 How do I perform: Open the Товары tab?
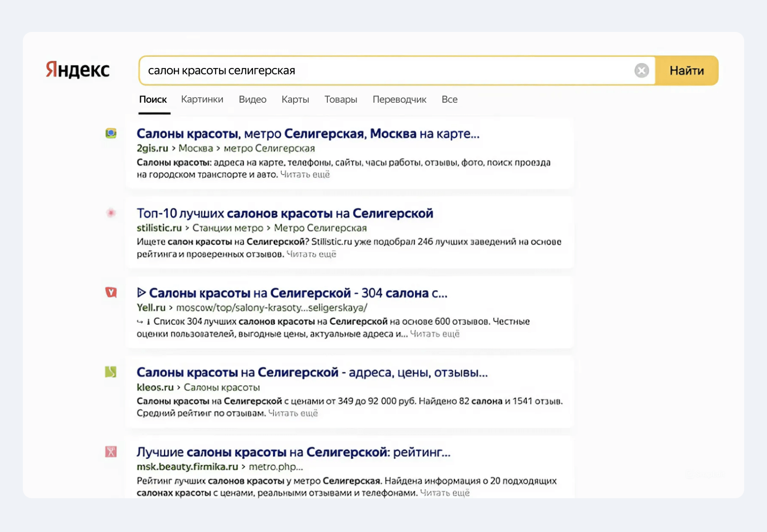point(341,99)
